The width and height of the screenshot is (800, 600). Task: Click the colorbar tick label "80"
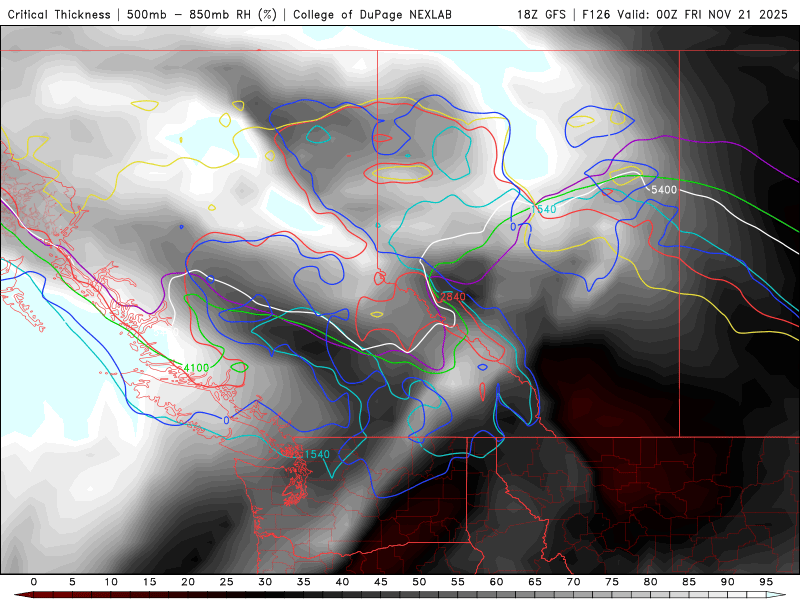tap(650, 582)
